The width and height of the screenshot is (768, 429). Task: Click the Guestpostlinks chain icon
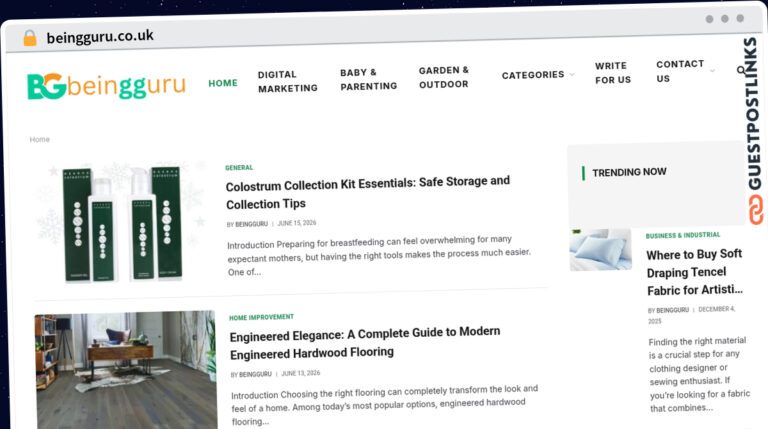755,209
